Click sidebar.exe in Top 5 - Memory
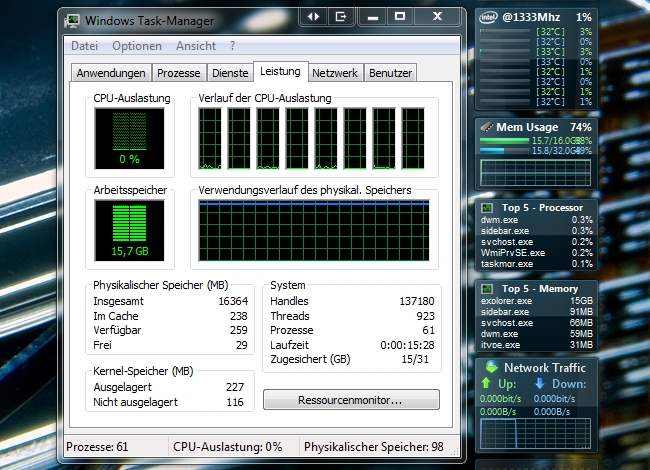The width and height of the screenshot is (650, 470). click(x=505, y=312)
